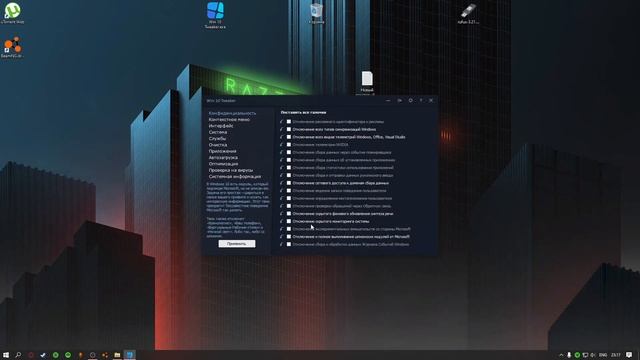Viewport: 640px width, 360px height.
Task: Open the green shield tray icon
Action: (577, 355)
